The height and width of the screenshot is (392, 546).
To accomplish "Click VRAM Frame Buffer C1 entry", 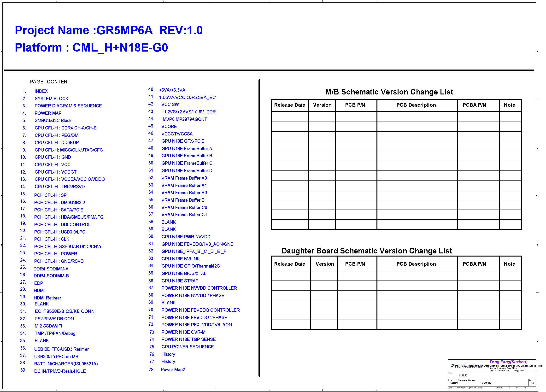I will 184,215.
